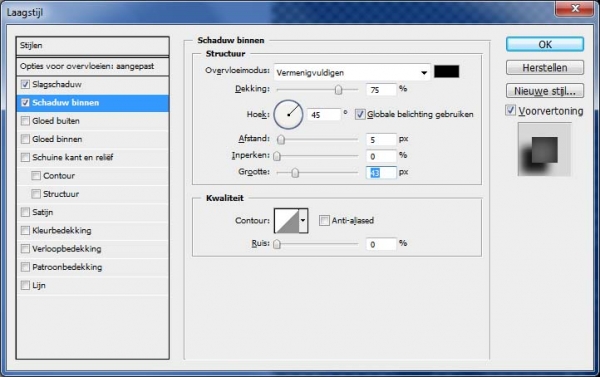
Task: Uncheck the Schaduw binnen checkbox
Action: click(25, 103)
